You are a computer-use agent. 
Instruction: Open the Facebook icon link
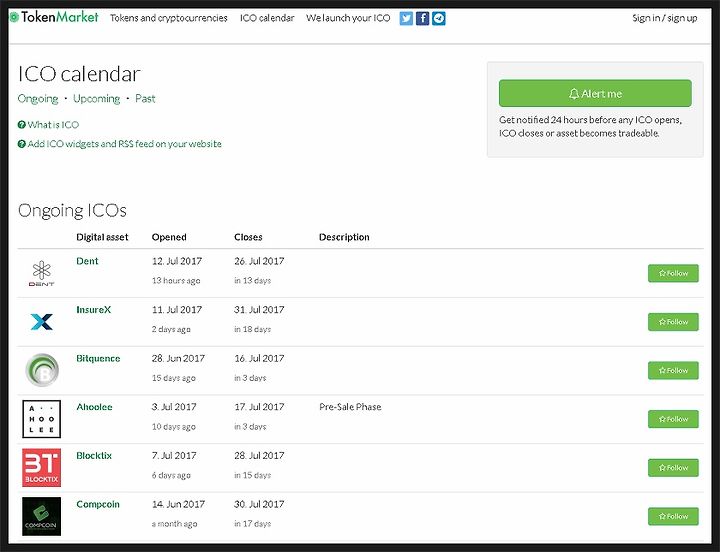(422, 18)
